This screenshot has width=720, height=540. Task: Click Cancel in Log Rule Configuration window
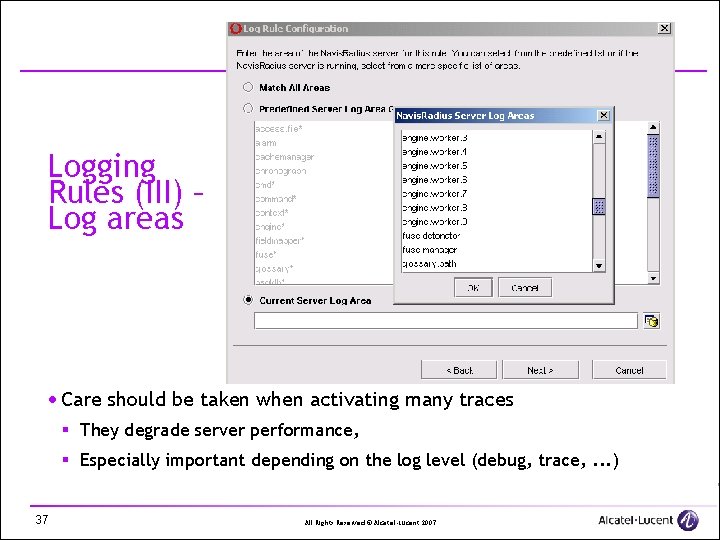tap(629, 370)
